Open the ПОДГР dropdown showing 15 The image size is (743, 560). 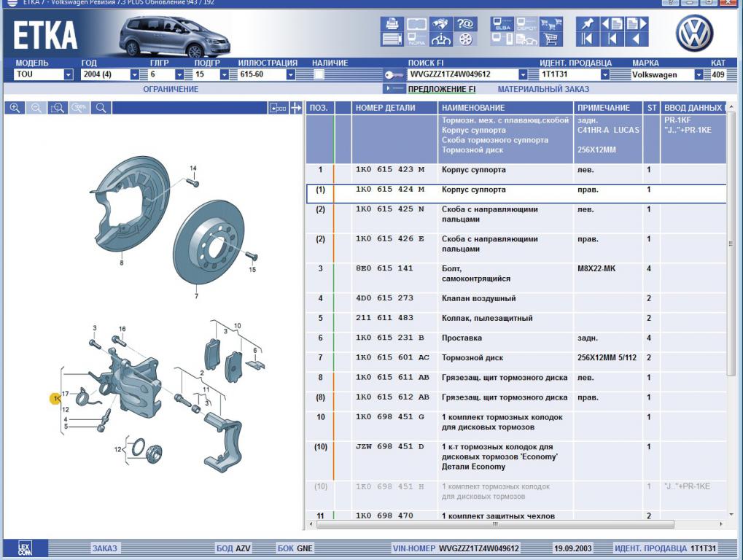click(x=225, y=74)
